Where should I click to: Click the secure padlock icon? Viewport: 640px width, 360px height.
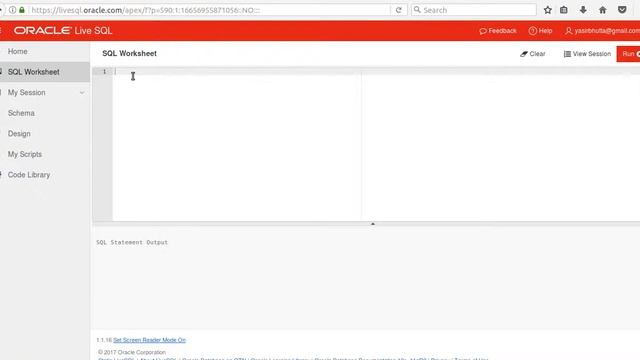(22, 10)
